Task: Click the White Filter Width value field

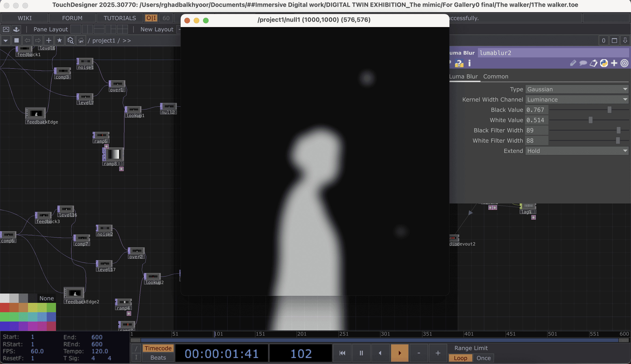Action: [x=536, y=140]
